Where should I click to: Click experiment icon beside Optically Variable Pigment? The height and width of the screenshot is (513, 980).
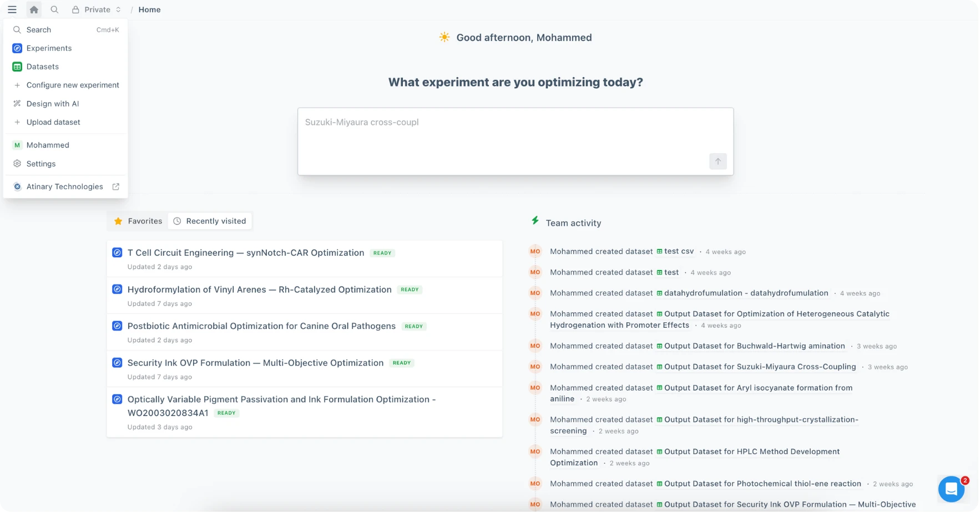117,399
